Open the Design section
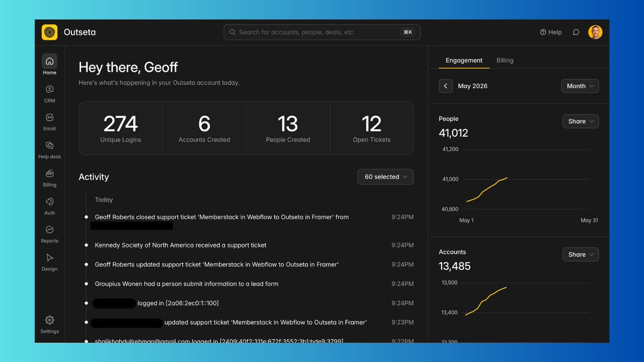644x362 pixels. point(49,262)
